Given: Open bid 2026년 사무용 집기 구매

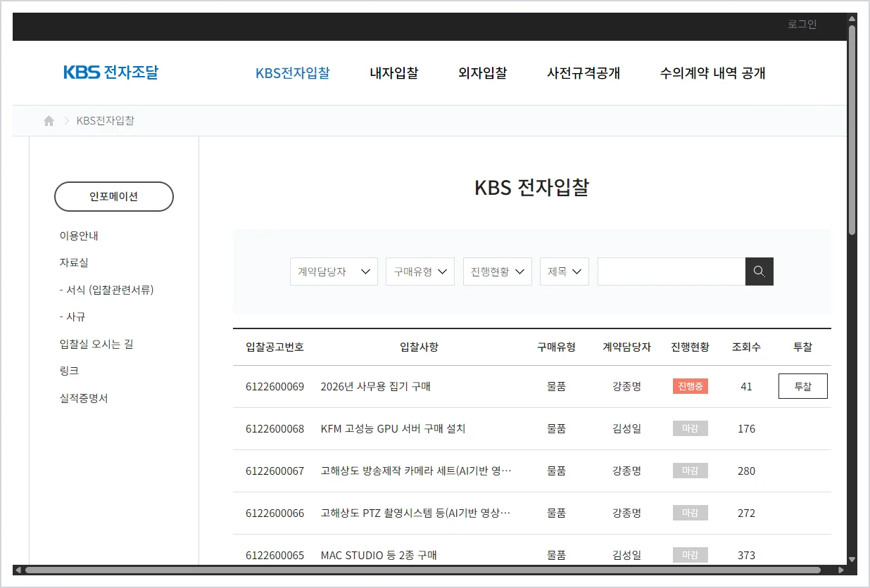Looking at the screenshot, I should (375, 386).
